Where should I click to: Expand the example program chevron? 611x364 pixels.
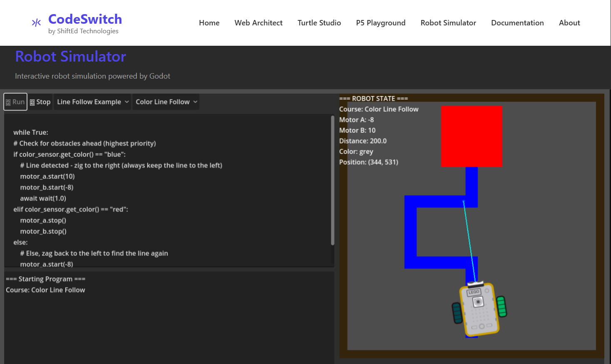[x=127, y=102]
